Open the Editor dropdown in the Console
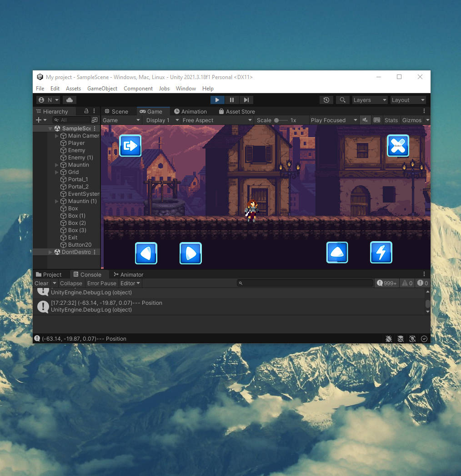The height and width of the screenshot is (476, 461). pos(130,283)
